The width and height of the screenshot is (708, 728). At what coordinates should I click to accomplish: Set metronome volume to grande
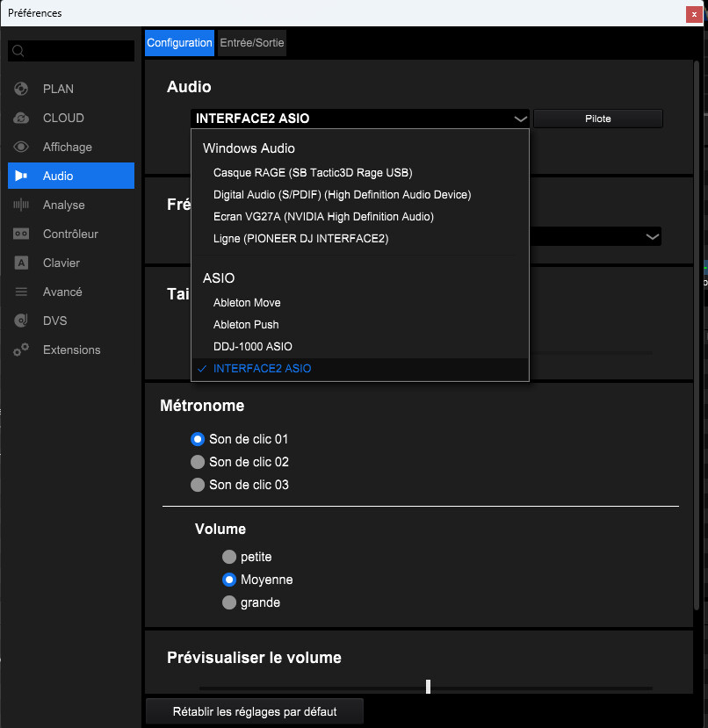pos(229,602)
